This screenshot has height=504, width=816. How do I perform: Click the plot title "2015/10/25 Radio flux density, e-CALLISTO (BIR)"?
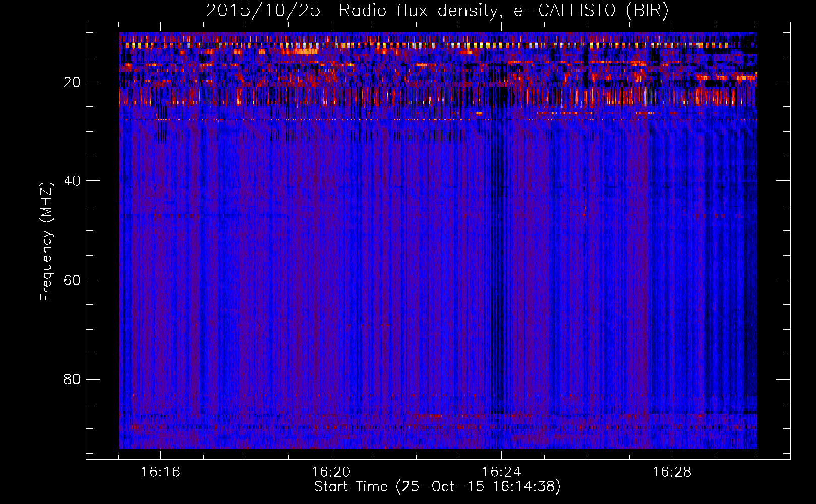tap(437, 11)
